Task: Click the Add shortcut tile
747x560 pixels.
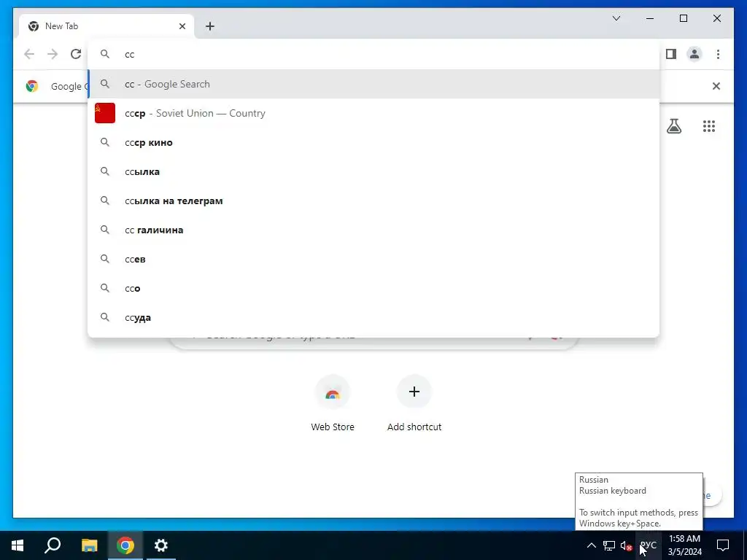Action: point(414,402)
